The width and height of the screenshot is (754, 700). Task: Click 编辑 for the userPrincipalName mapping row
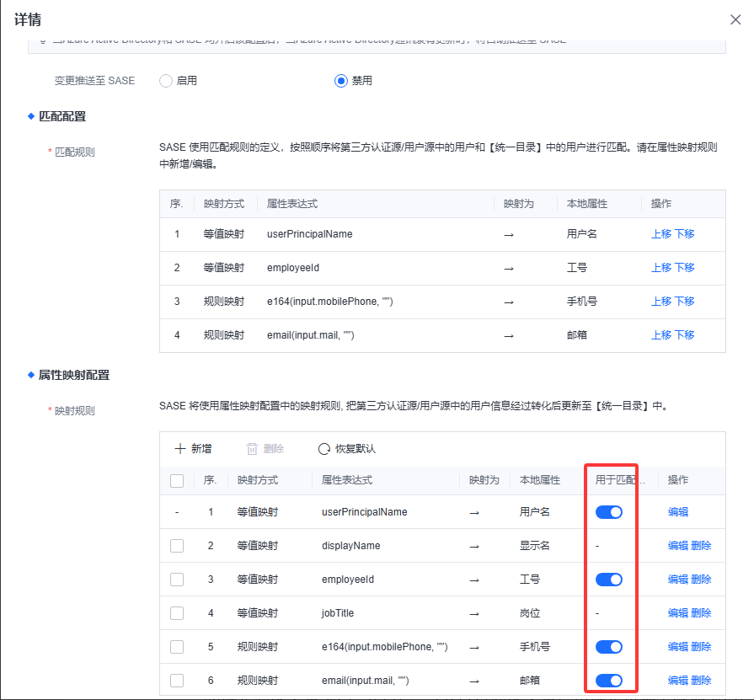[678, 512]
